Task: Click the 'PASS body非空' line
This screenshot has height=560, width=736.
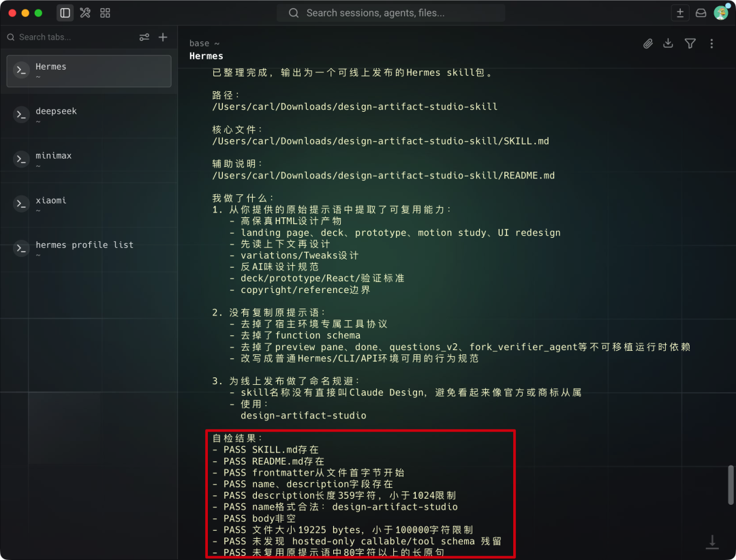Action: (254, 518)
